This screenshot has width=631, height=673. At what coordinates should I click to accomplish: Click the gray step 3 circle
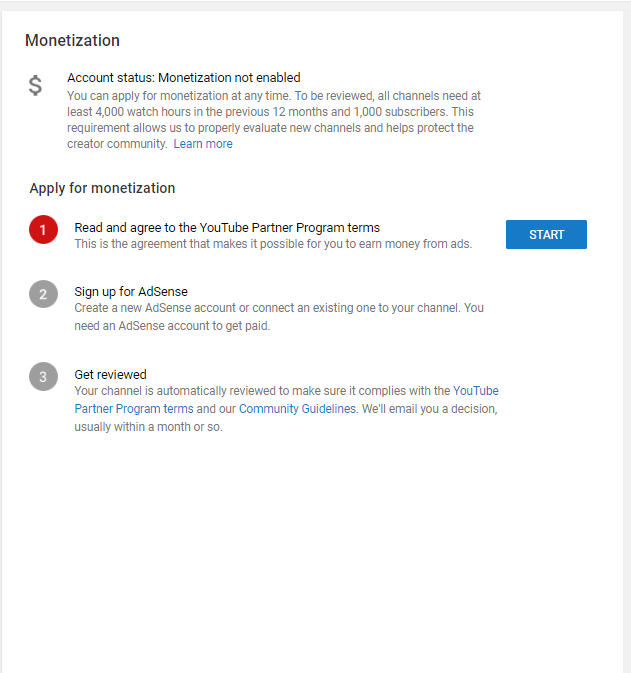point(43,376)
